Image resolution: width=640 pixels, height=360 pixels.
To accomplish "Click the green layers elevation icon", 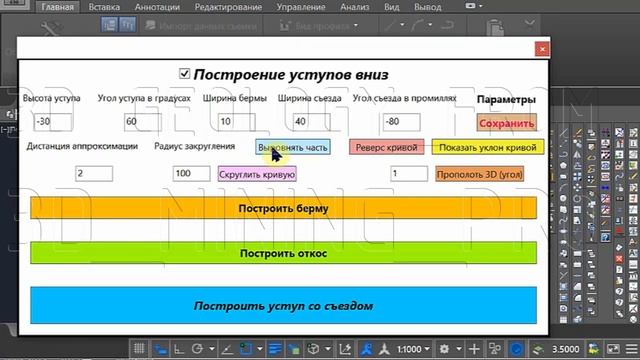I will point(538,349).
